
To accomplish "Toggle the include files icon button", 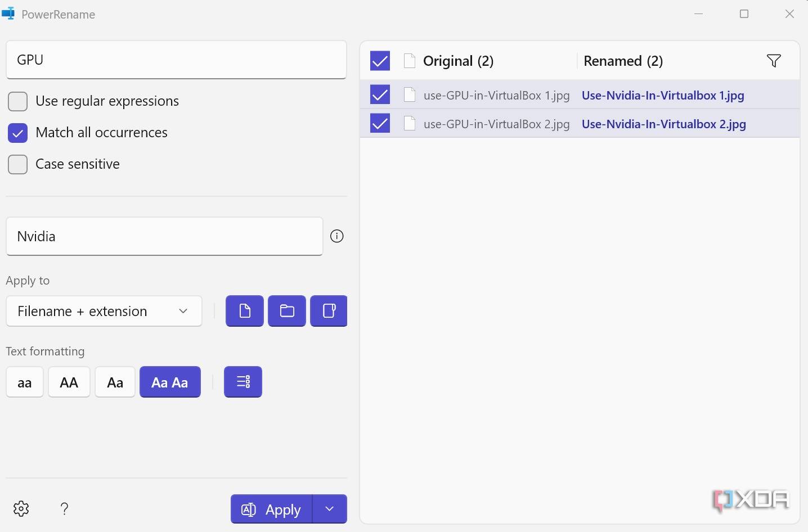I will point(244,310).
